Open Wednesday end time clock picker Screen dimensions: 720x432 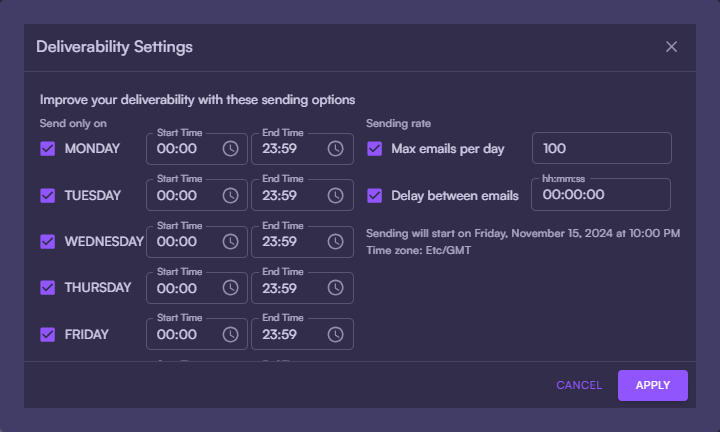coord(335,241)
